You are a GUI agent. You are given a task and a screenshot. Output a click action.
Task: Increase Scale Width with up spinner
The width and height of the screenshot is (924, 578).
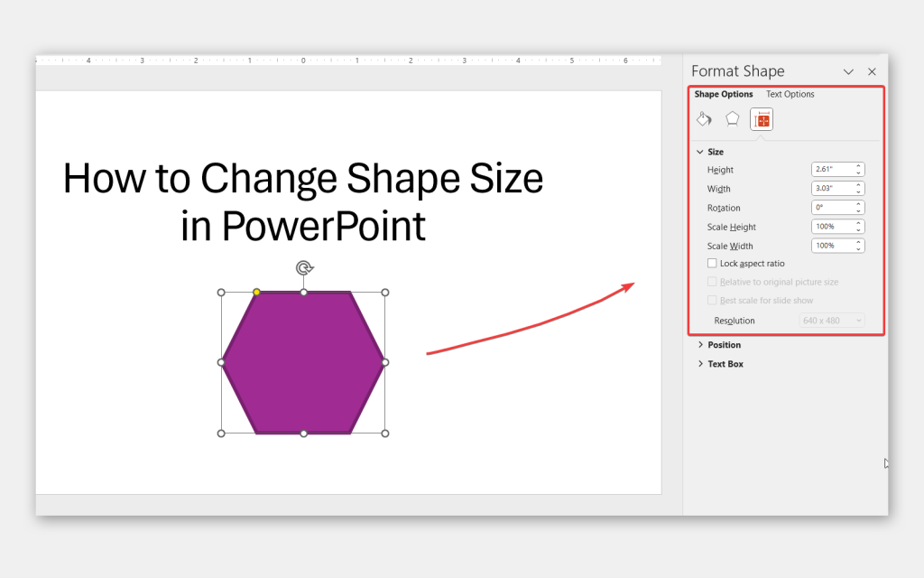click(x=859, y=242)
